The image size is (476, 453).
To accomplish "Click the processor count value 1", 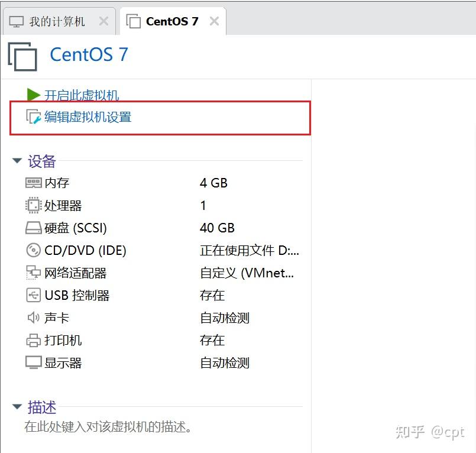I will click(x=203, y=205).
